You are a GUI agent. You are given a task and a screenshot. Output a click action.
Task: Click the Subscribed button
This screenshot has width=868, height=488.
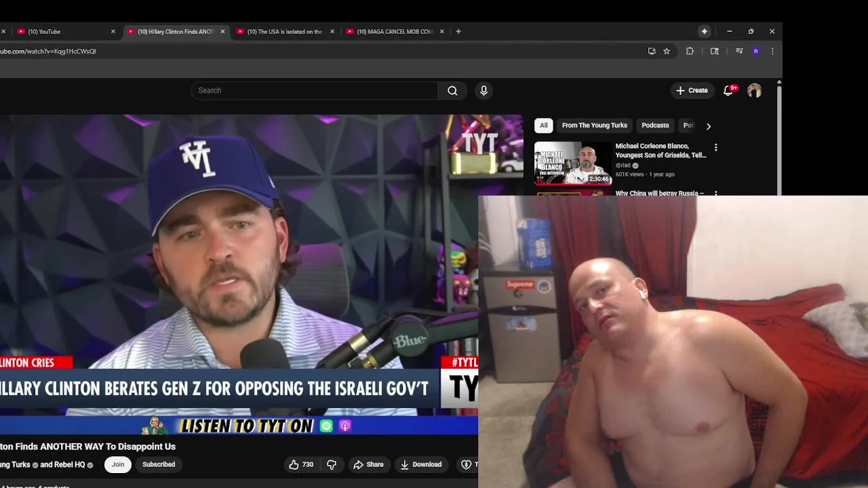click(159, 464)
